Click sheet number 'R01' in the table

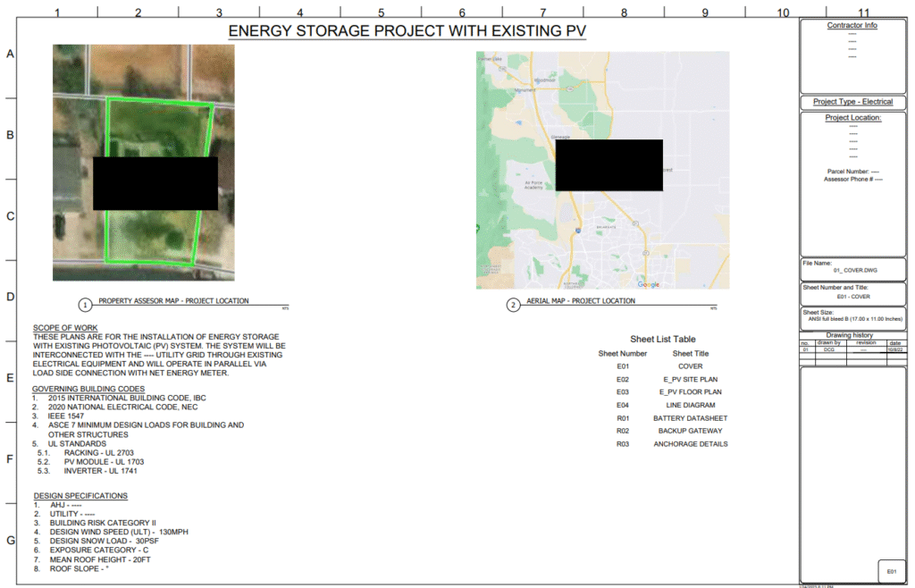[623, 418]
